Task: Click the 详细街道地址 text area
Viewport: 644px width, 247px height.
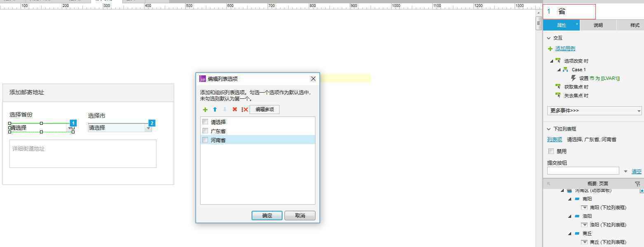Action: click(83, 154)
